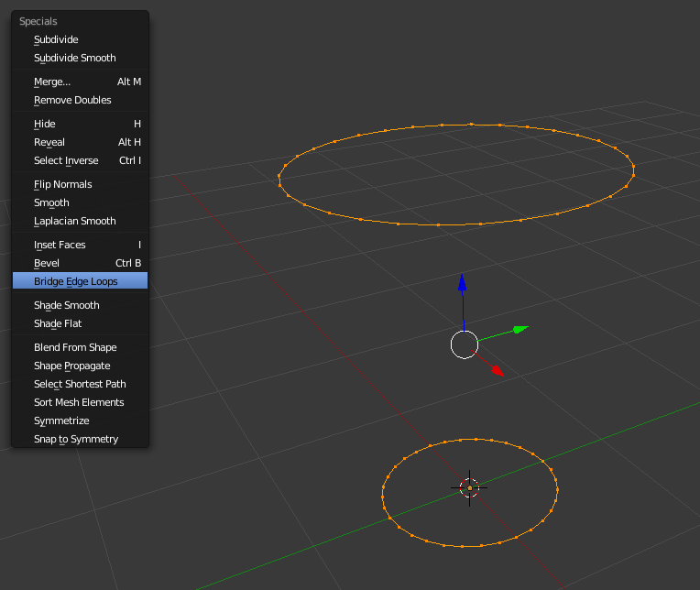Viewport: 700px width, 590px height.
Task: Choose Shape Propagate
Action: [x=80, y=366]
